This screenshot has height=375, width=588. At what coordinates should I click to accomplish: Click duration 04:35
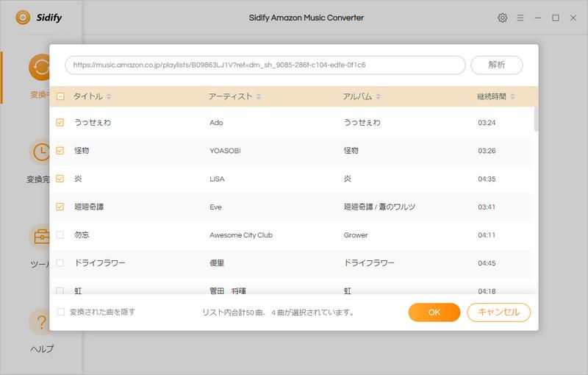tap(487, 179)
